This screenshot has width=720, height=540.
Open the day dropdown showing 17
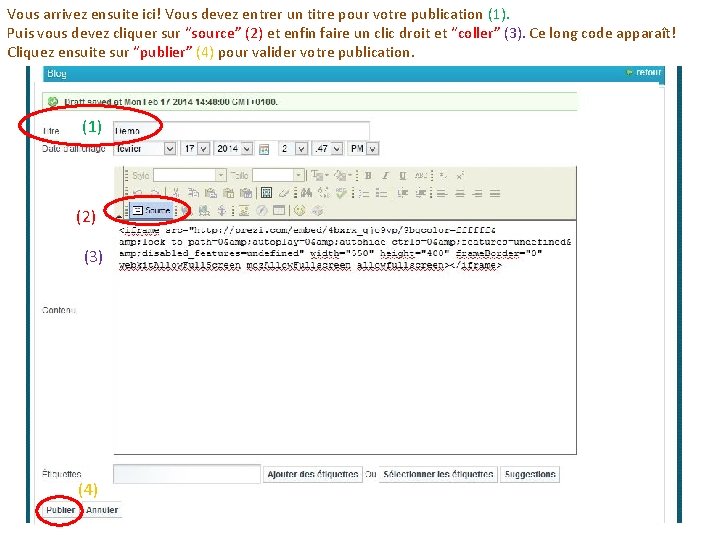[x=196, y=149]
